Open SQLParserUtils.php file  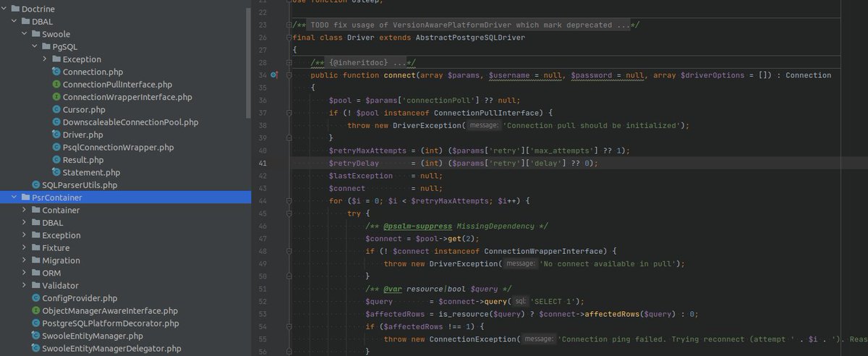pos(80,185)
